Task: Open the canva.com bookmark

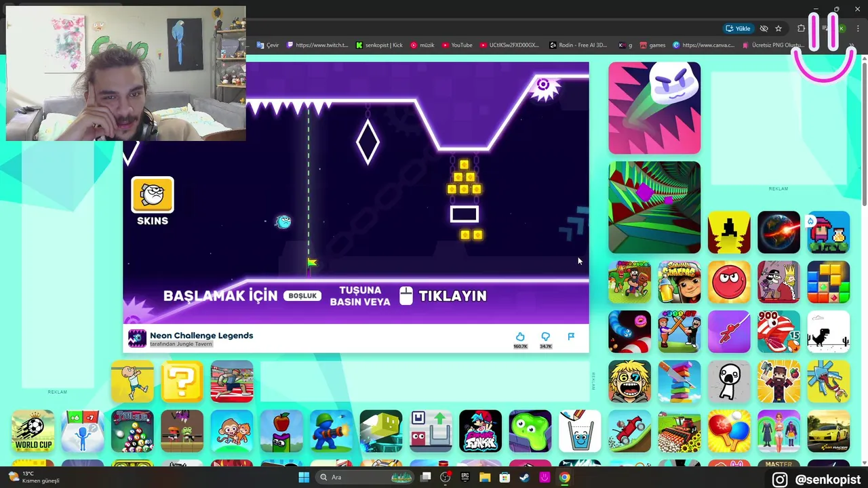Action: [x=703, y=45]
